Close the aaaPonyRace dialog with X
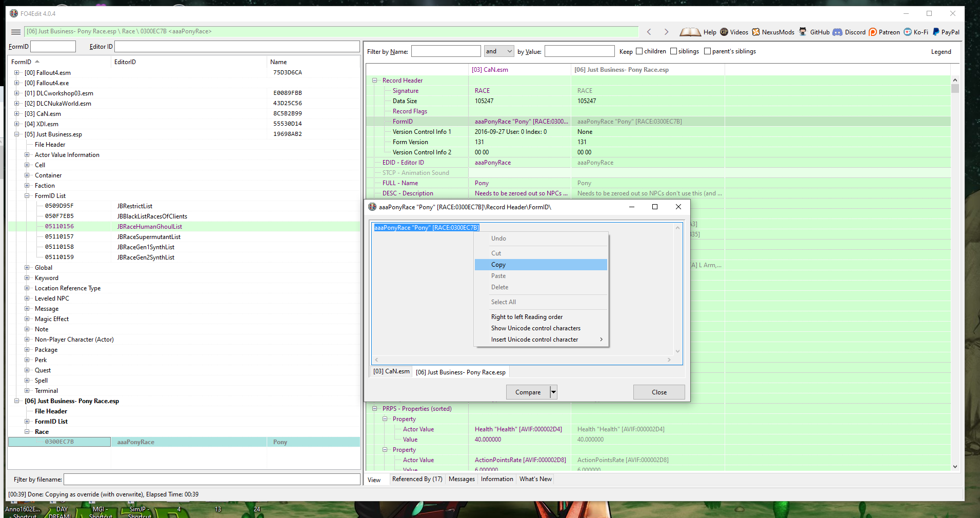Viewport: 980px width, 518px height. (678, 207)
